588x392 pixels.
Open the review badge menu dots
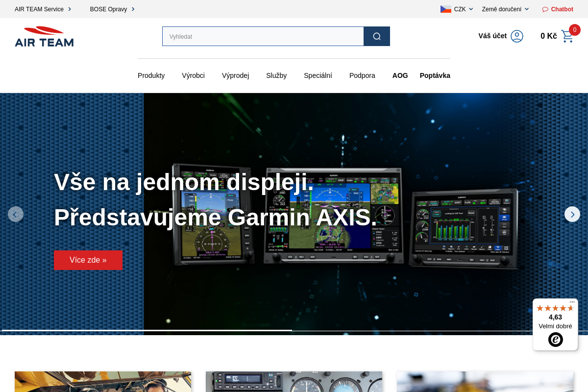[572, 302]
